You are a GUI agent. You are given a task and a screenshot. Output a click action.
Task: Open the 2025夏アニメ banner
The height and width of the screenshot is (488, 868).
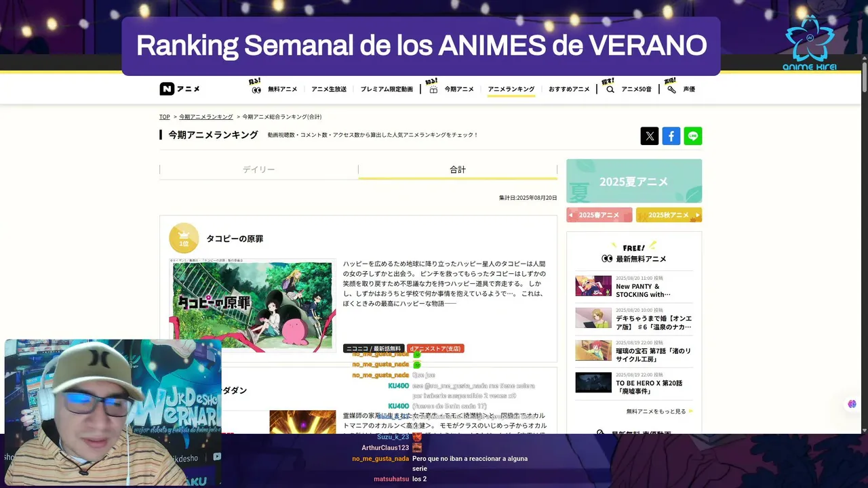(x=634, y=181)
